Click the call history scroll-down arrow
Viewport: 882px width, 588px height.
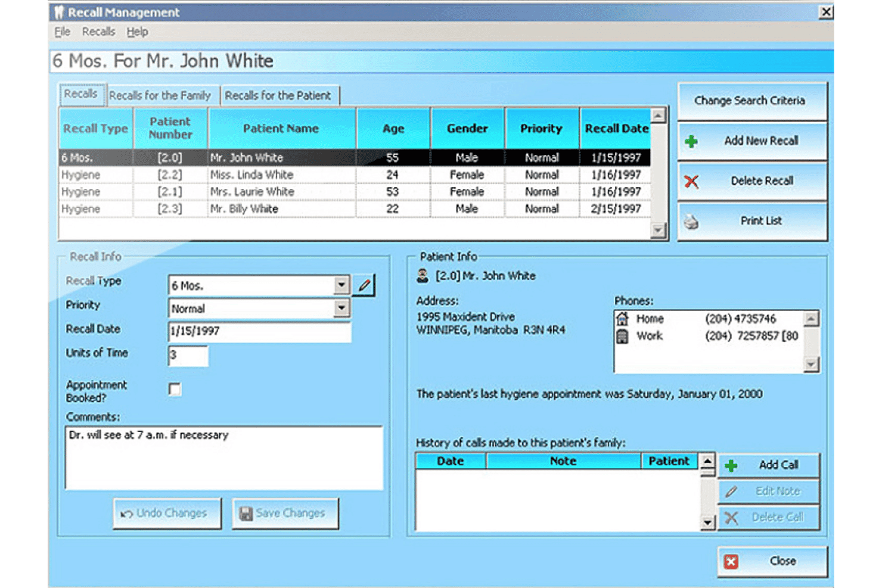point(707,523)
